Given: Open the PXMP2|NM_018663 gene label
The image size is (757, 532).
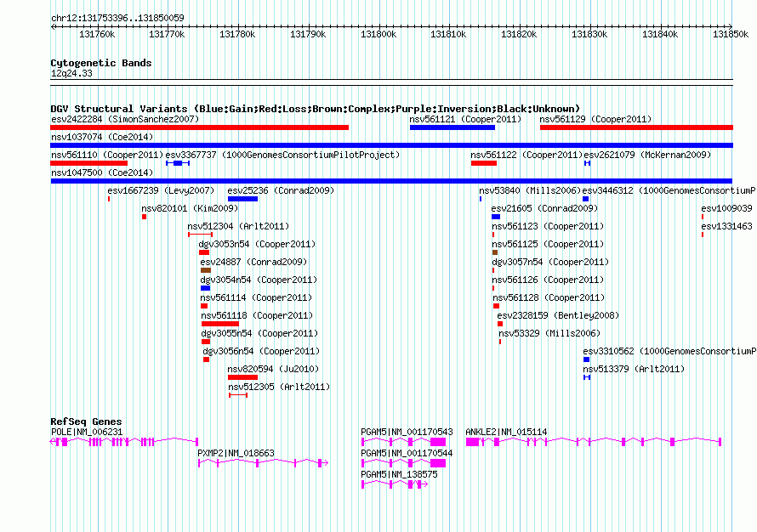Looking at the screenshot, I should tap(236, 453).
